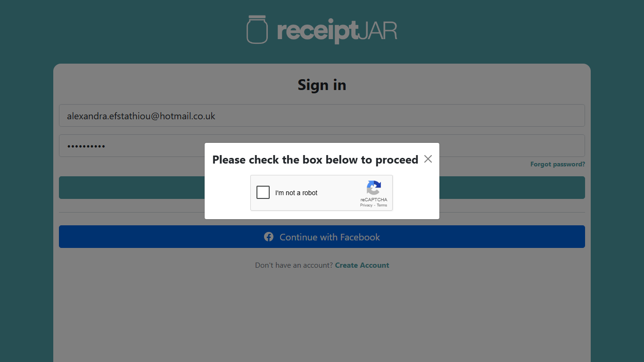Focus the password input field
Screen dimensions: 644x362
[322, 146]
